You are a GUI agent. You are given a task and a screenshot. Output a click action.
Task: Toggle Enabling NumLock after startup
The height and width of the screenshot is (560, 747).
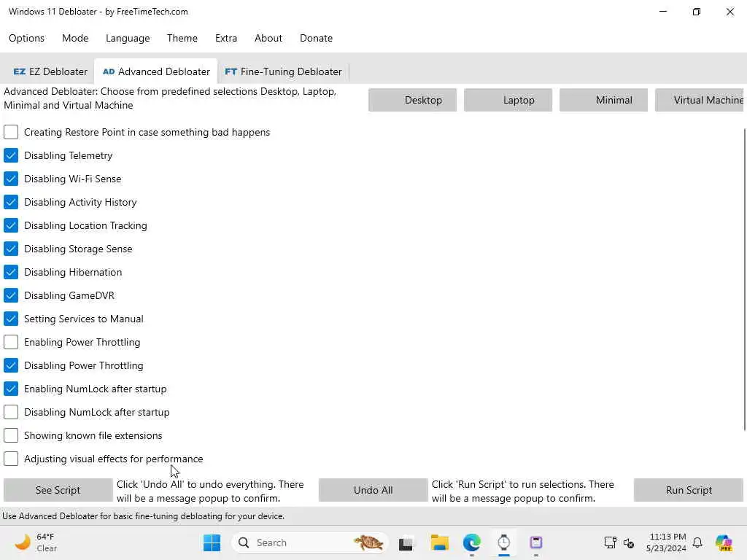[11, 389]
